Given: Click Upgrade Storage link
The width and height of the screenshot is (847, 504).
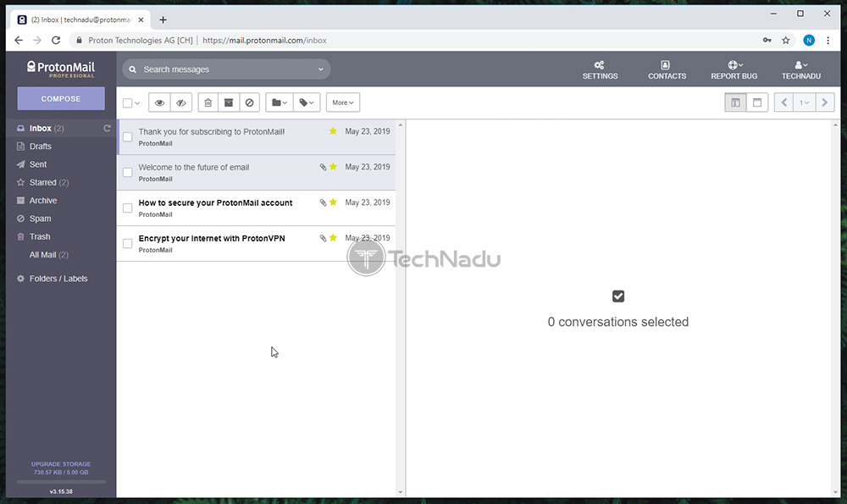Looking at the screenshot, I should pos(61,464).
